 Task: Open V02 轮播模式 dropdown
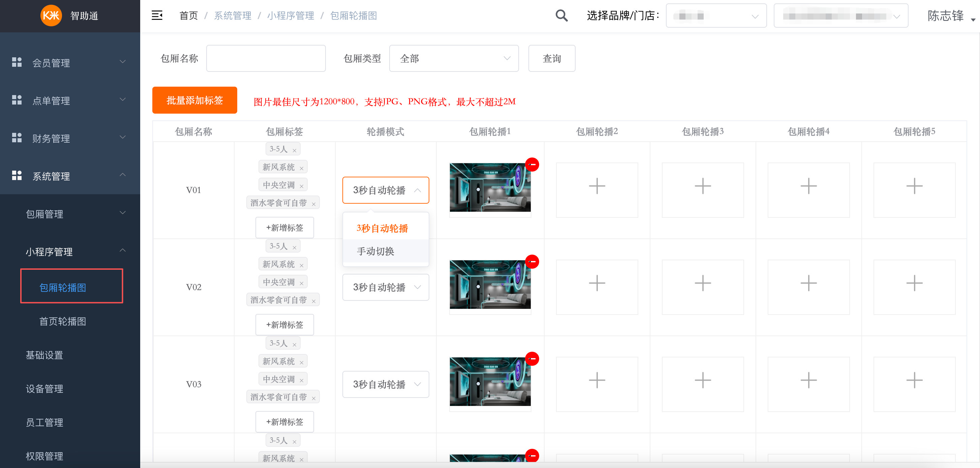386,287
